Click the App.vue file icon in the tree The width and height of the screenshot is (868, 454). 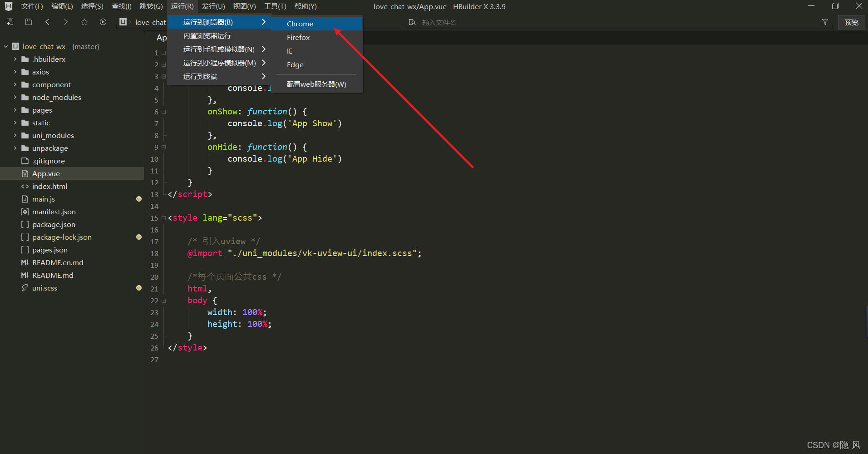coord(25,173)
